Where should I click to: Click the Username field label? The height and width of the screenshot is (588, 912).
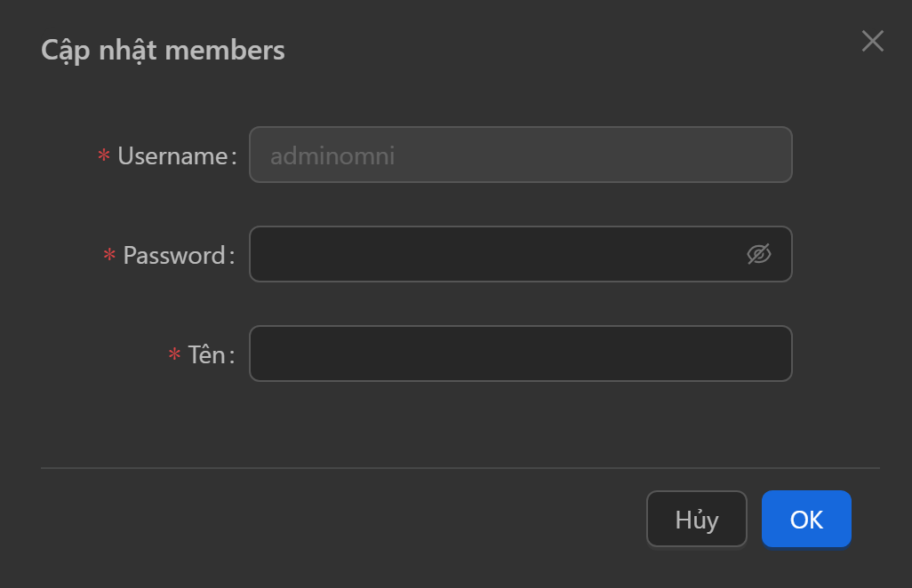click(172, 156)
